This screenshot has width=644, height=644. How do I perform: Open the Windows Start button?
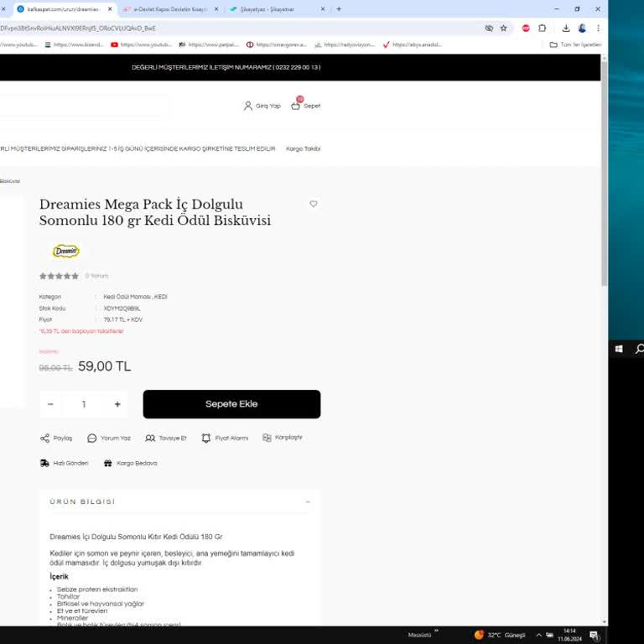619,349
